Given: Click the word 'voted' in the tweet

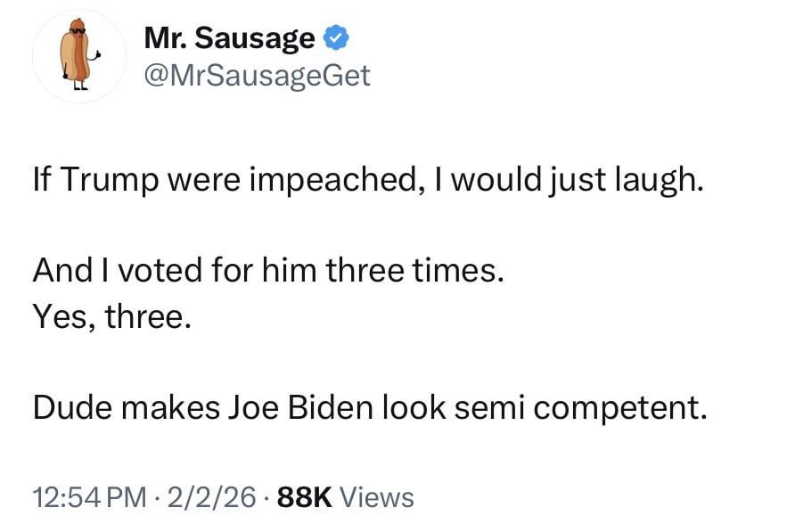Looking at the screenshot, I should tap(156, 271).
